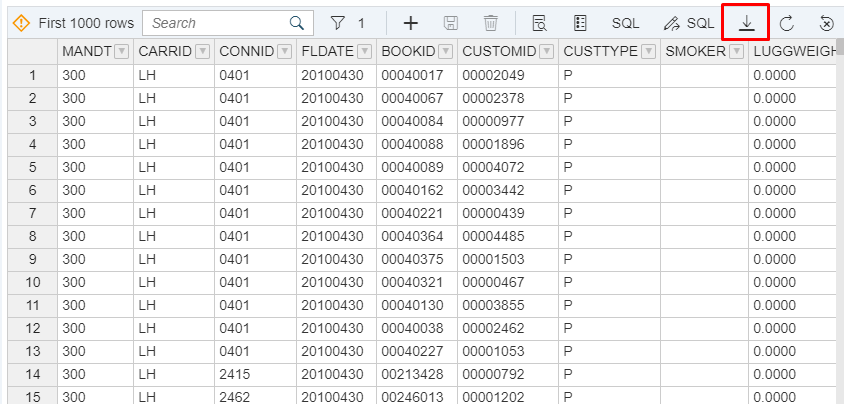This screenshot has width=844, height=404.
Task: Open the edit SQL pencil button
Action: click(689, 23)
